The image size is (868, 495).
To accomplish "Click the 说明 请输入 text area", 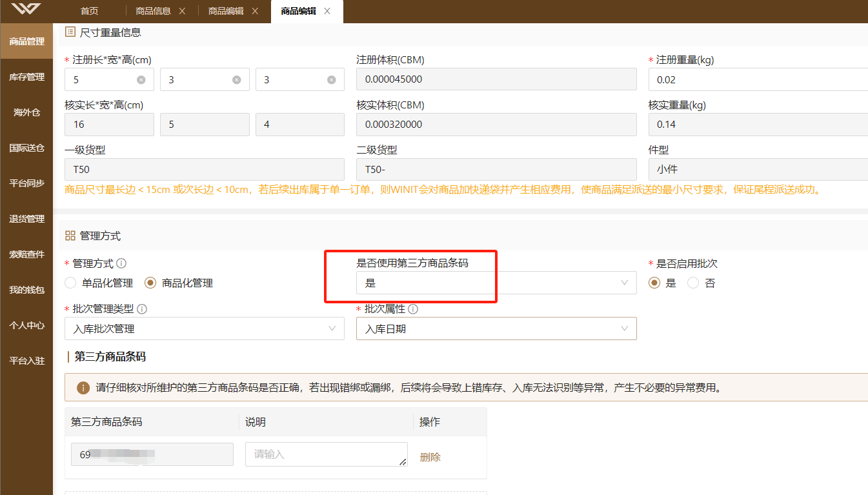I will tap(327, 454).
